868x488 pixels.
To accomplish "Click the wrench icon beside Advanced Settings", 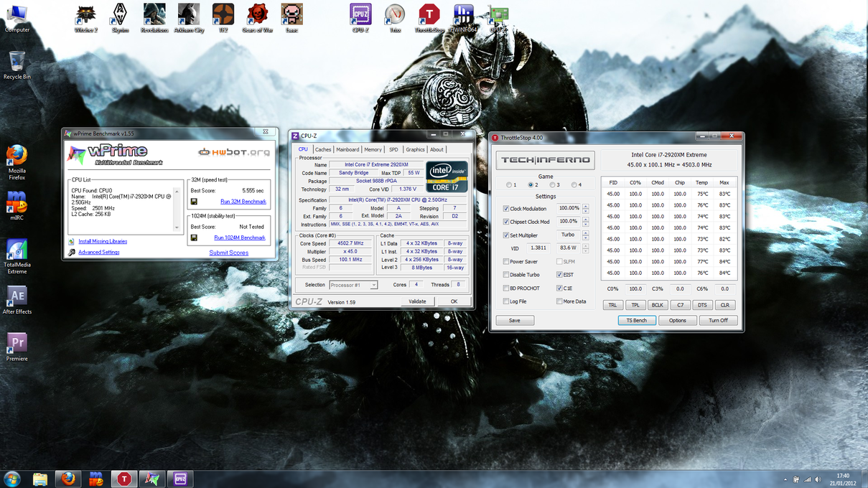I will point(72,253).
